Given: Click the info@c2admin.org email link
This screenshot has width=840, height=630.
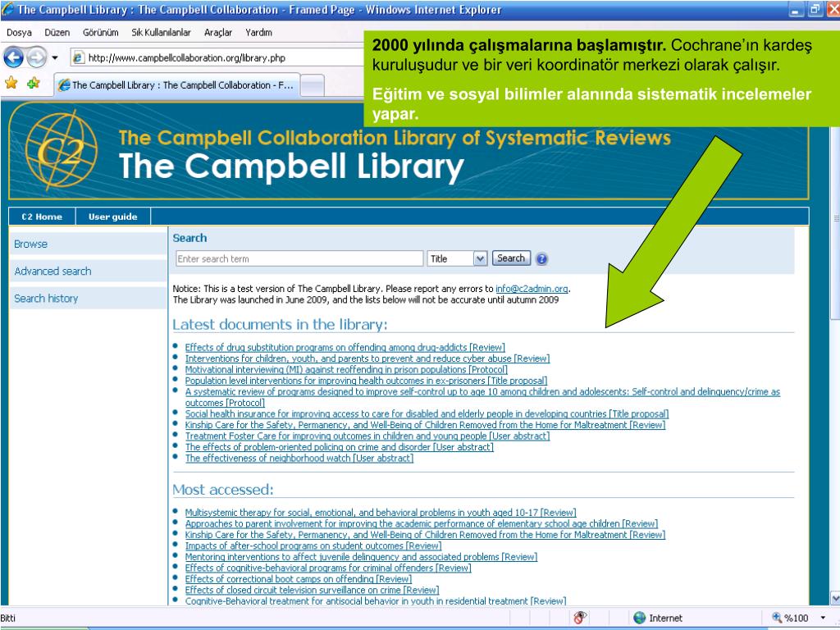Looking at the screenshot, I should [x=532, y=289].
